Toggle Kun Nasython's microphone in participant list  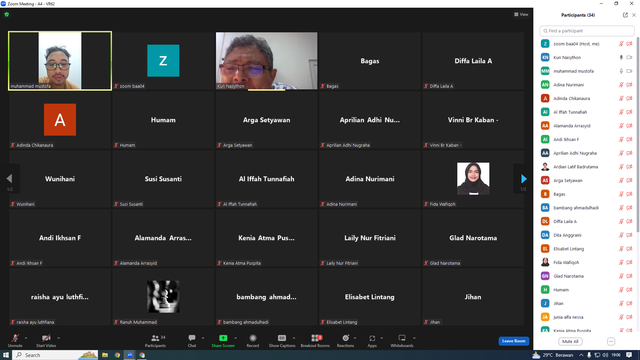coord(621,58)
